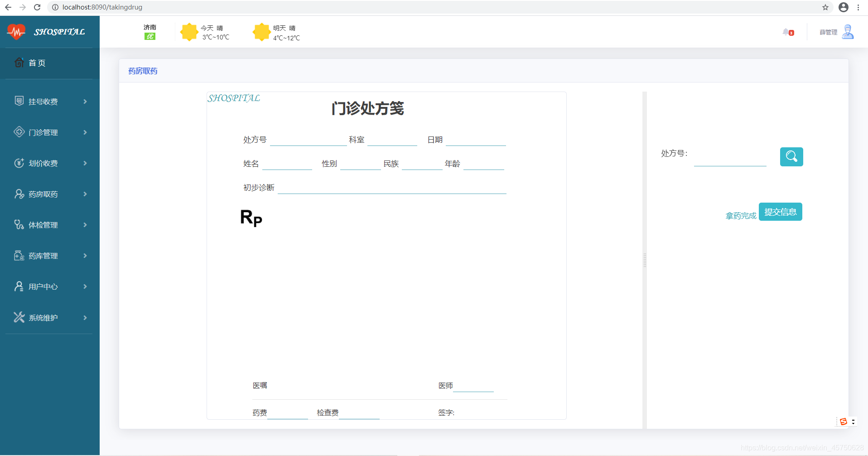868x456 pixels.
Task: Click the doctor avatar icon
Action: pyautogui.click(x=848, y=32)
